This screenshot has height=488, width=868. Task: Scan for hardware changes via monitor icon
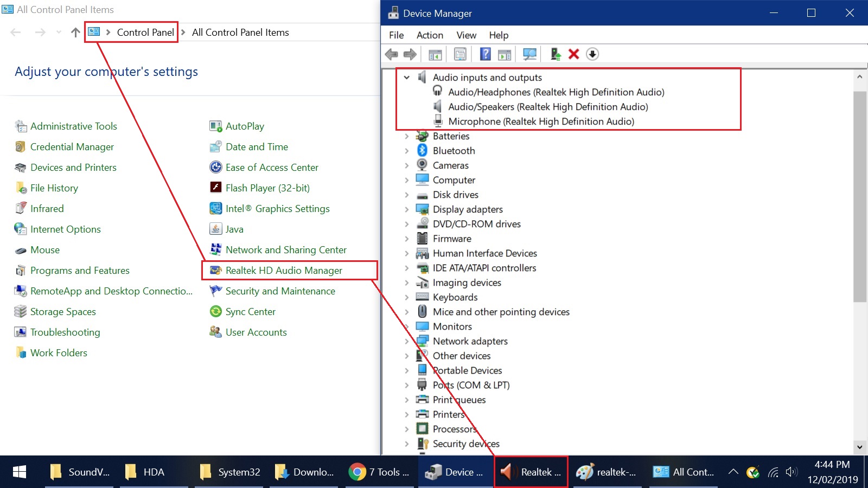(529, 54)
